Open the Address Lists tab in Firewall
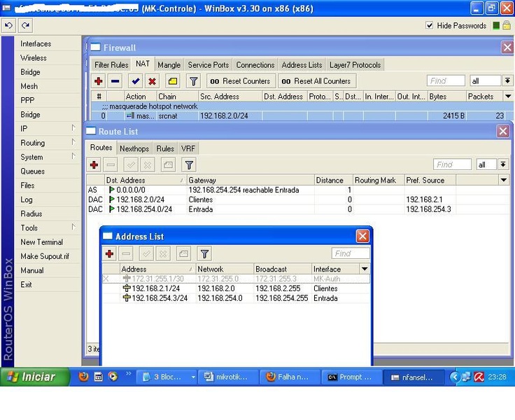The image size is (515, 420). pyautogui.click(x=302, y=65)
